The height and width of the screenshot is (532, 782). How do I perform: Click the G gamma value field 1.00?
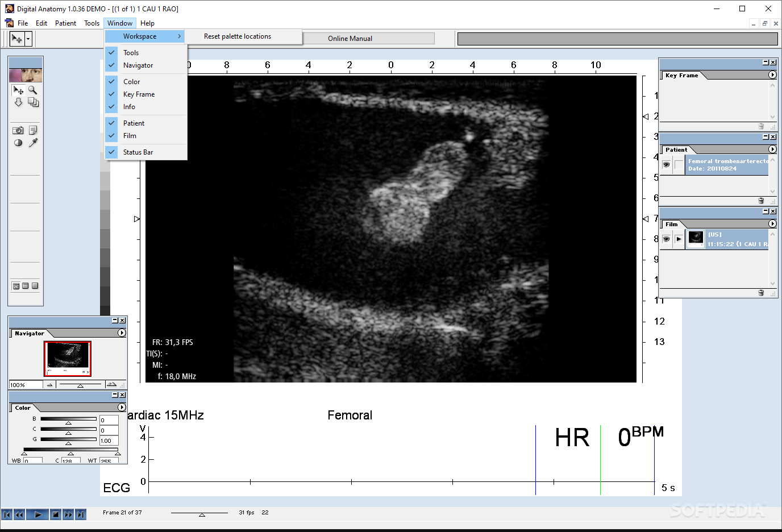[109, 440]
